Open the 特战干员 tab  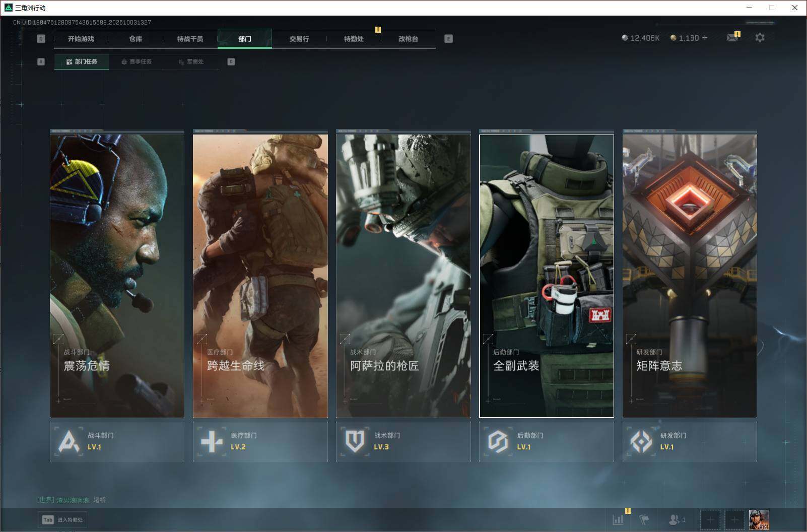(x=190, y=39)
